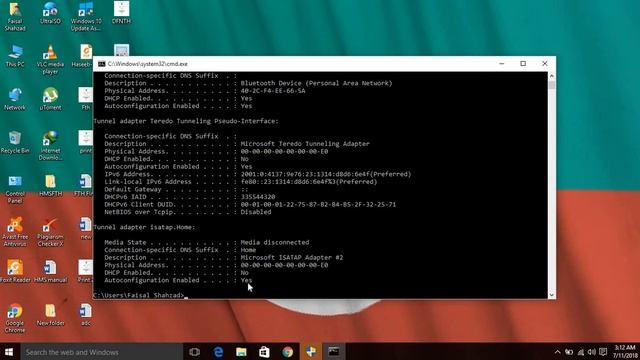This screenshot has width=640, height=360.
Task: Open Task View from the taskbar
Action: 195,352
